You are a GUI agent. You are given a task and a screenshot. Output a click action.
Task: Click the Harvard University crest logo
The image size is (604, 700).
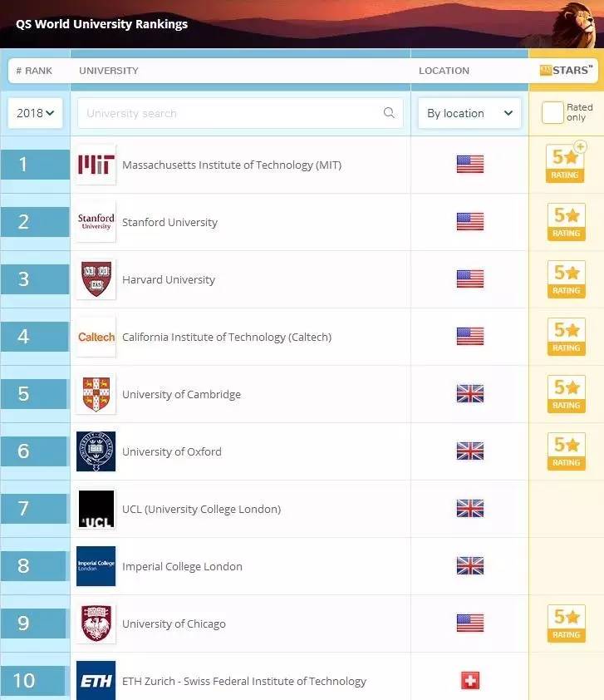96,279
